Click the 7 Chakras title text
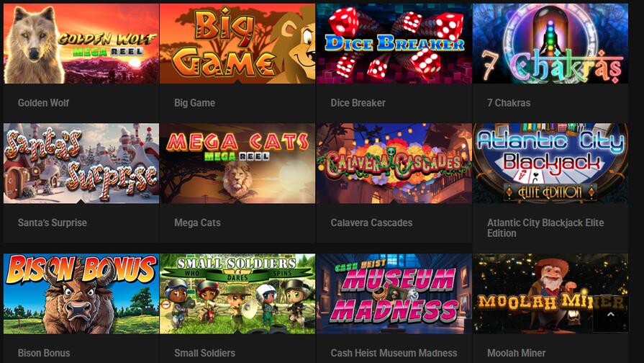Viewport: 644px width, 363px height. coord(509,103)
